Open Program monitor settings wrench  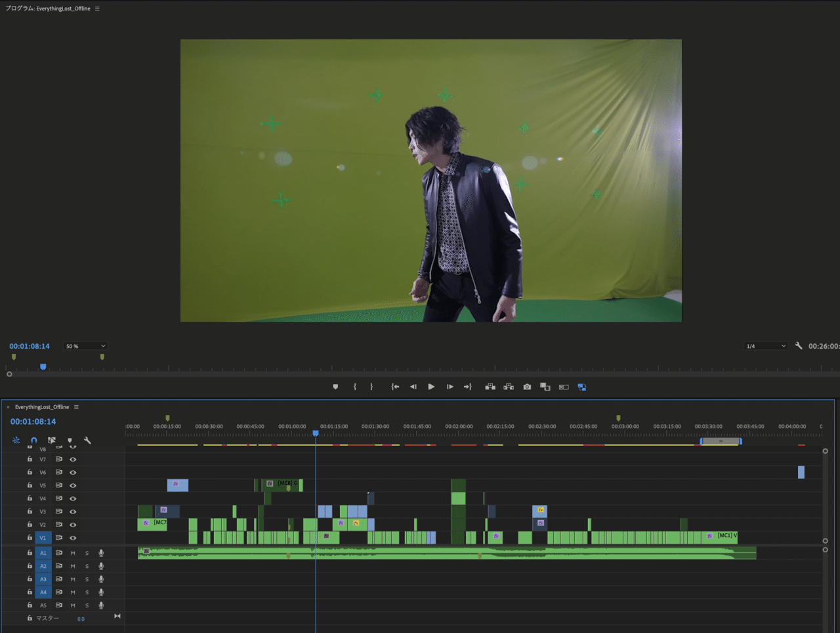[799, 345]
